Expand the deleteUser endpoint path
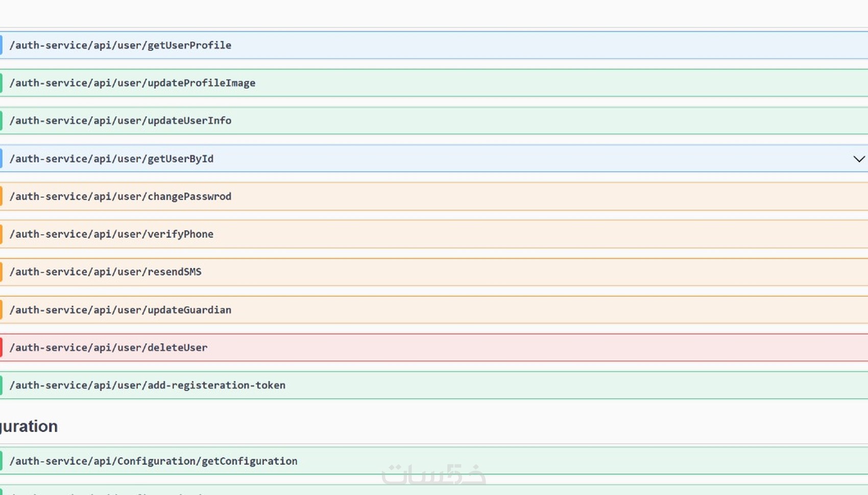 pyautogui.click(x=108, y=348)
